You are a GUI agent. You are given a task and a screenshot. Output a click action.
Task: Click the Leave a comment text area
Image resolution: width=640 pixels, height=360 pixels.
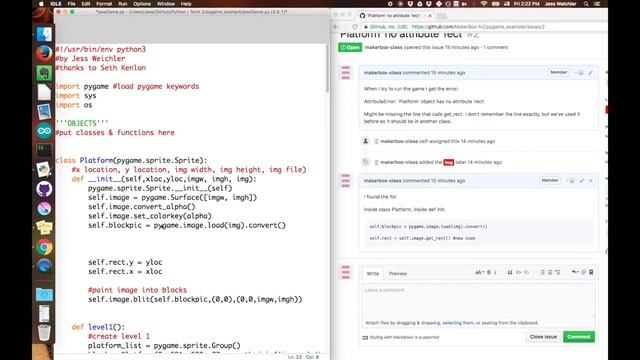[x=478, y=300]
